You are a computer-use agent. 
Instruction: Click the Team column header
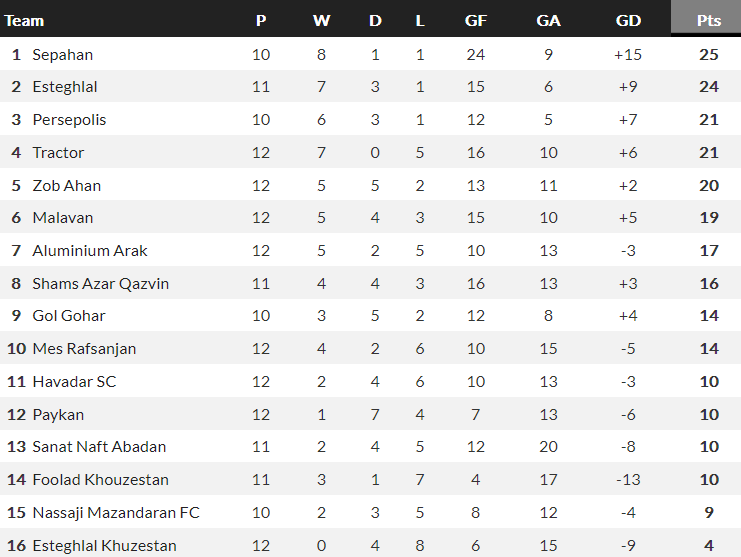tap(24, 20)
